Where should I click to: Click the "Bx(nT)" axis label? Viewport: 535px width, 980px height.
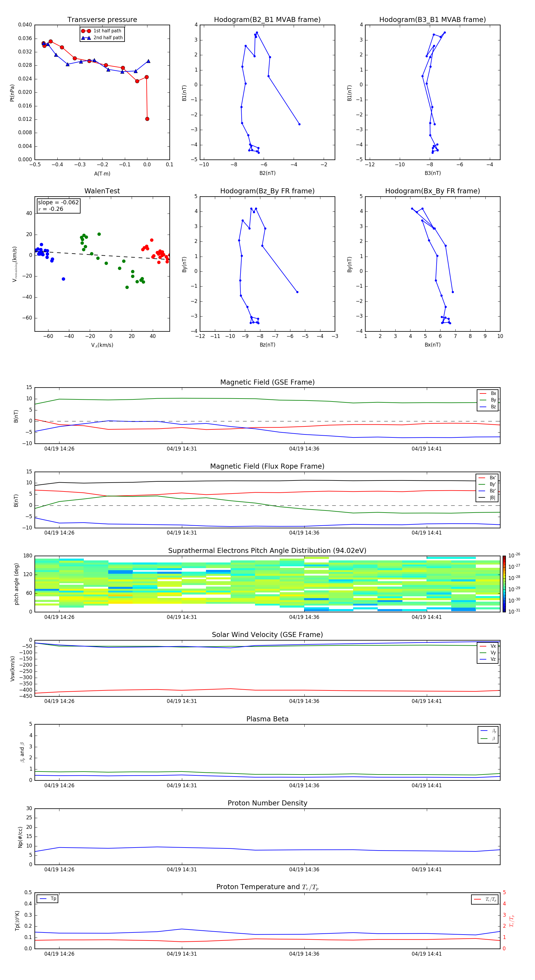pos(432,345)
